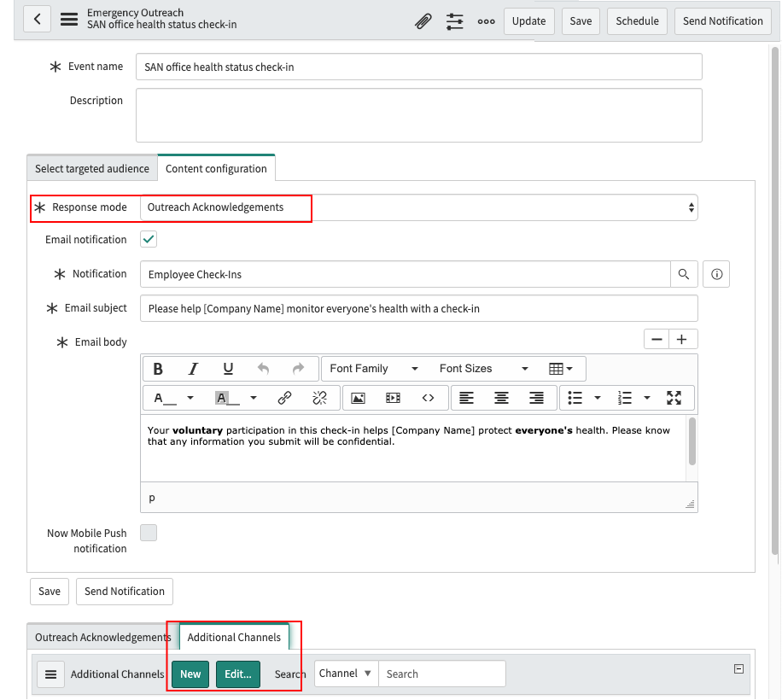782x700 pixels.
Task: Switch to Select targeted audience tab
Action: pos(92,168)
